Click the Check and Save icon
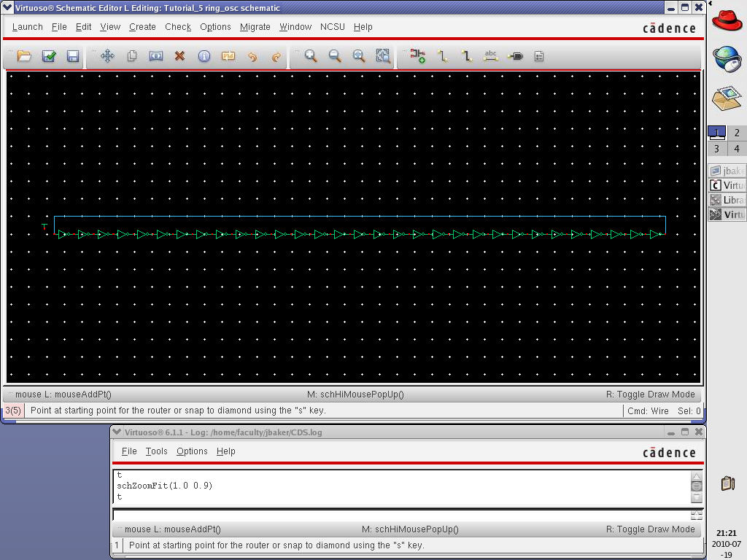The height and width of the screenshot is (560, 747). (x=49, y=56)
